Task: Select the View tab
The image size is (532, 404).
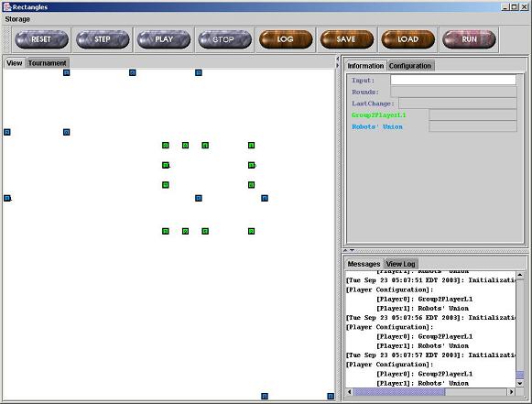Action: 15,63
